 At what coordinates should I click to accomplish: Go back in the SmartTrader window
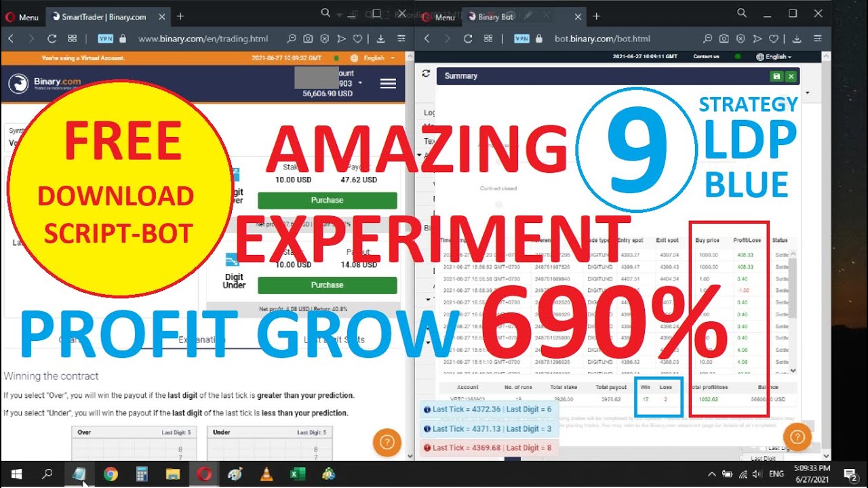click(11, 39)
